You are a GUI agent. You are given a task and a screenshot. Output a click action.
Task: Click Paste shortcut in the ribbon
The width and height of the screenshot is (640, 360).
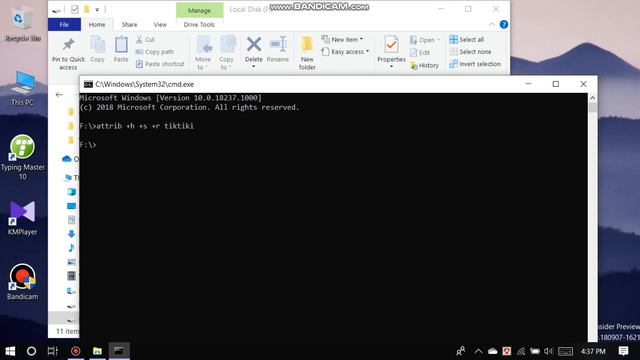click(x=160, y=64)
